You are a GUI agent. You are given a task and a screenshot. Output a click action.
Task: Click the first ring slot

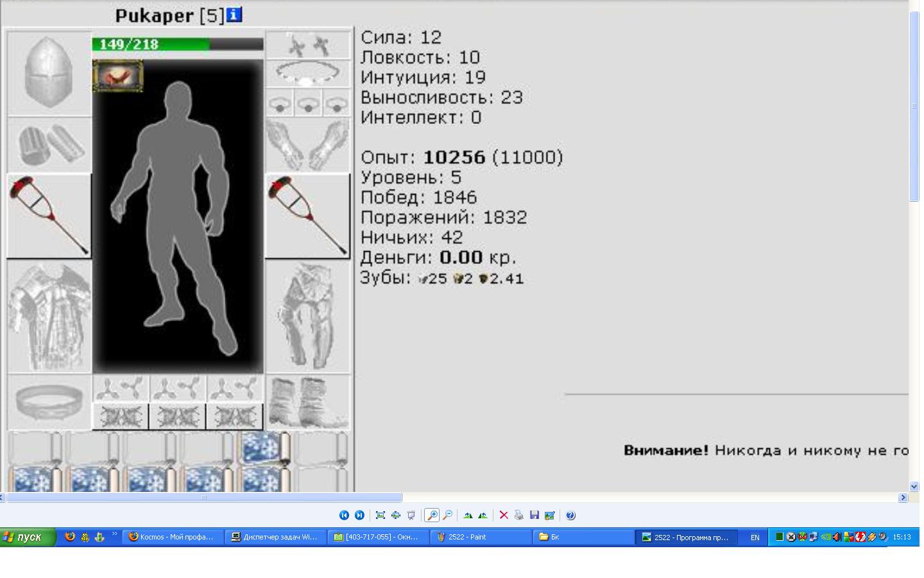pyautogui.click(x=279, y=103)
